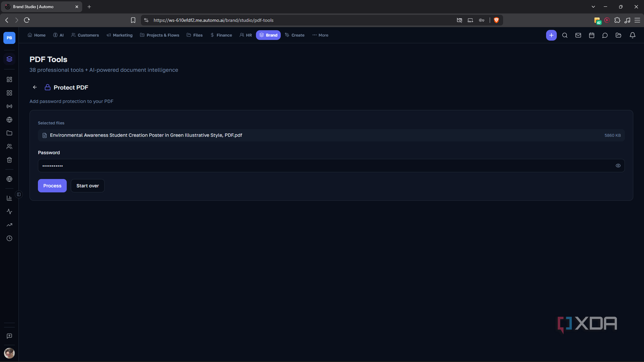644x362 pixels.
Task: Open the broadcast signal icon in sidebar
Action: click(9, 106)
